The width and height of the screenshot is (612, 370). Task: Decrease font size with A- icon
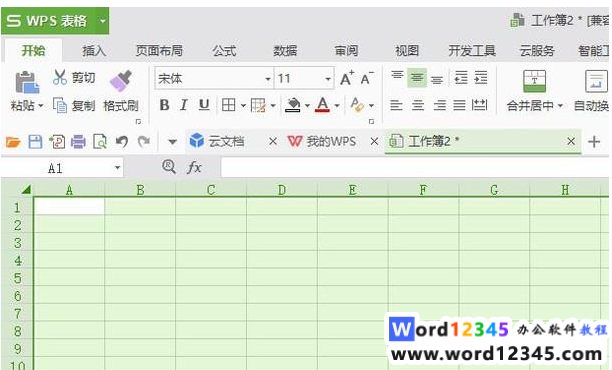pyautogui.click(x=367, y=78)
